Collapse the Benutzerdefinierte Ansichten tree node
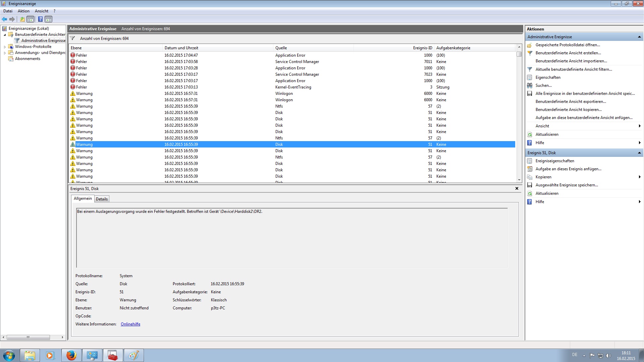The width and height of the screenshot is (644, 362). click(x=5, y=35)
